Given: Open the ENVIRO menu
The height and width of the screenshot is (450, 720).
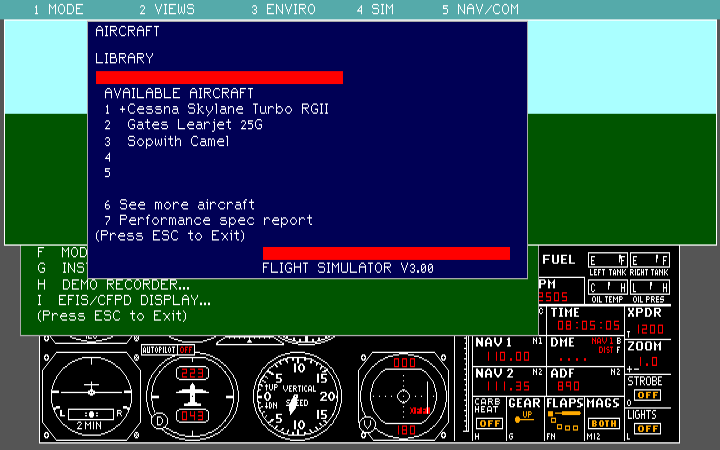Looking at the screenshot, I should point(283,9).
